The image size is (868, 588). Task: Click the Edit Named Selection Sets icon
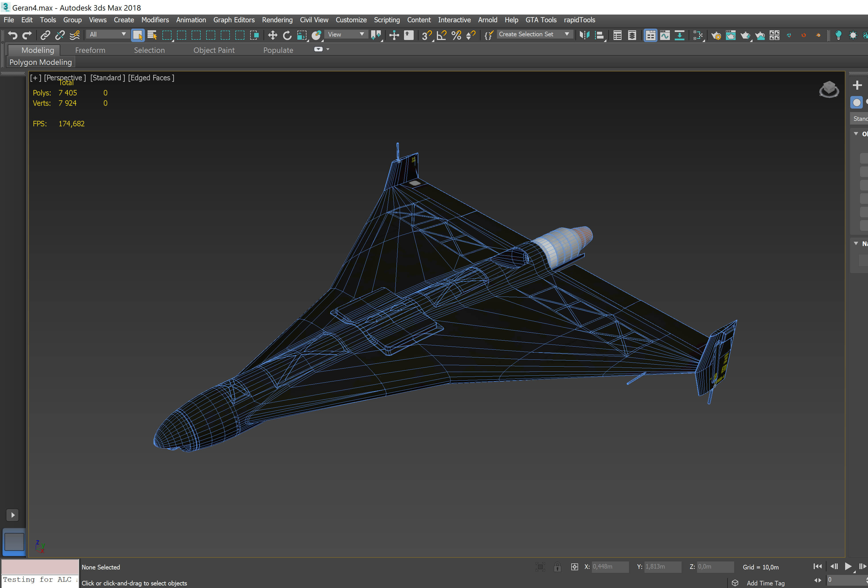tap(489, 35)
